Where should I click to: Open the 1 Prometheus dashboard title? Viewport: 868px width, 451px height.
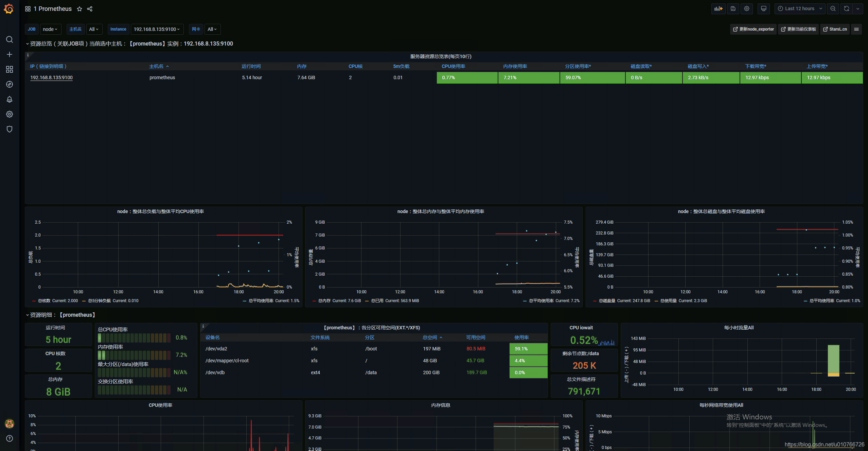click(53, 9)
